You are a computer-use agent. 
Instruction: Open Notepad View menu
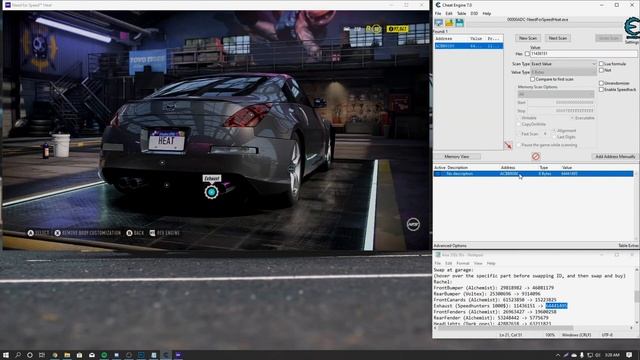coord(478,263)
